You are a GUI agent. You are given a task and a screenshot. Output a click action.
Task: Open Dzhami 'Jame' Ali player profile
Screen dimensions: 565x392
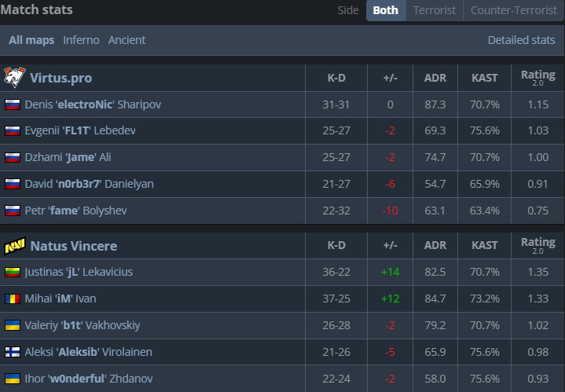tap(68, 157)
